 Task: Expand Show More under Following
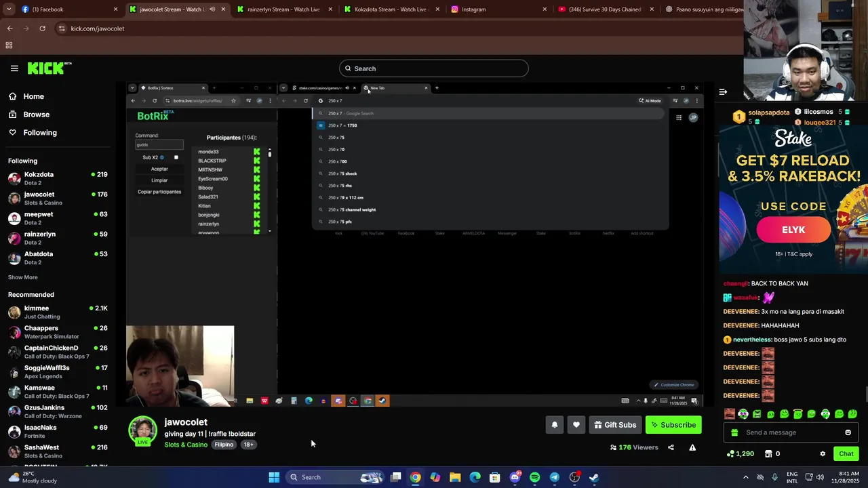click(23, 277)
